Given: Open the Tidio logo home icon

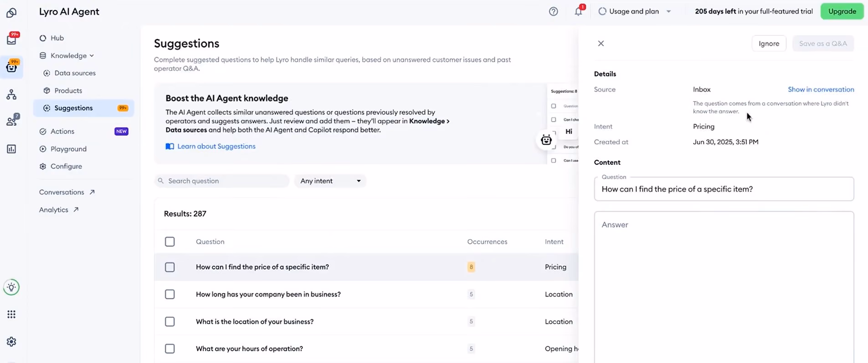Looking at the screenshot, I should pyautogui.click(x=11, y=13).
